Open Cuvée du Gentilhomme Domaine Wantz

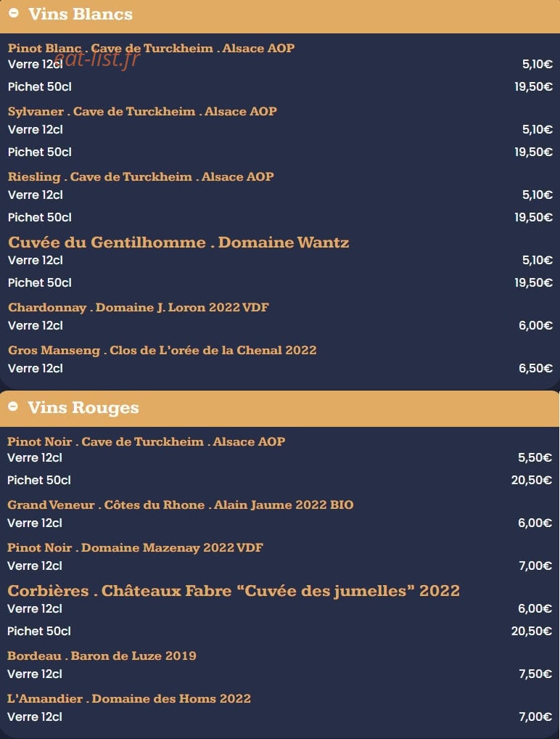(178, 242)
